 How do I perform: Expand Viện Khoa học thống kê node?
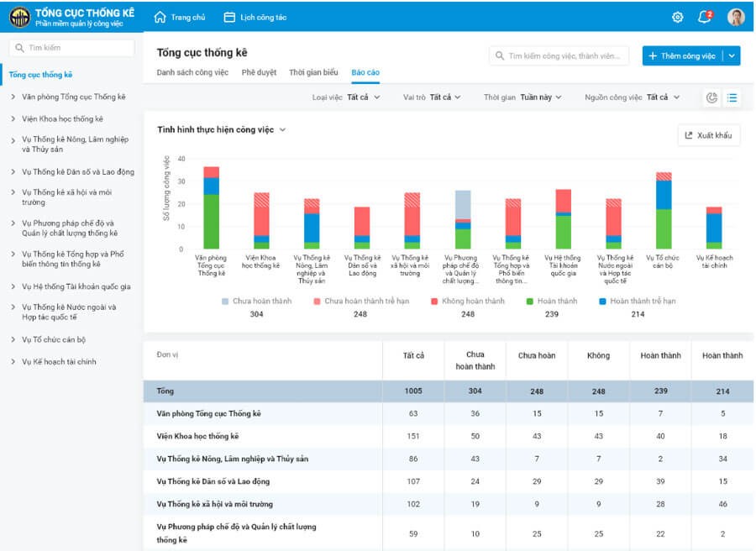click(x=13, y=119)
